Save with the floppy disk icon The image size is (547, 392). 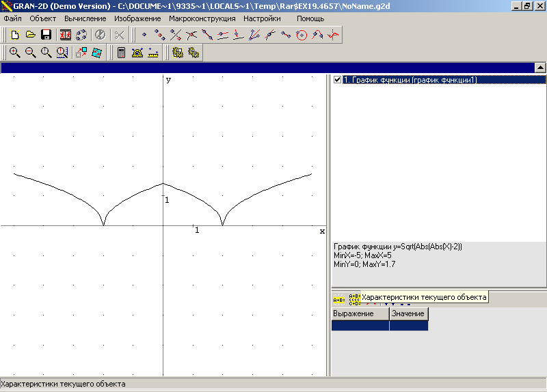[46, 35]
